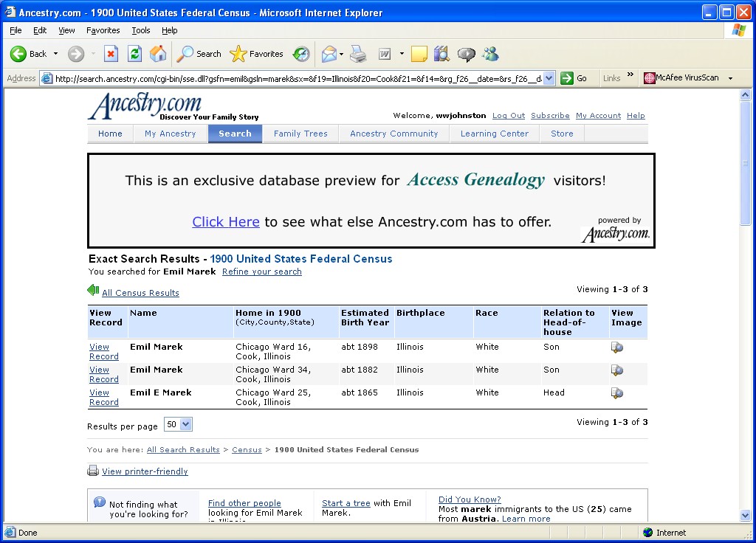Click Find other people link
756x543 pixels.
click(244, 503)
